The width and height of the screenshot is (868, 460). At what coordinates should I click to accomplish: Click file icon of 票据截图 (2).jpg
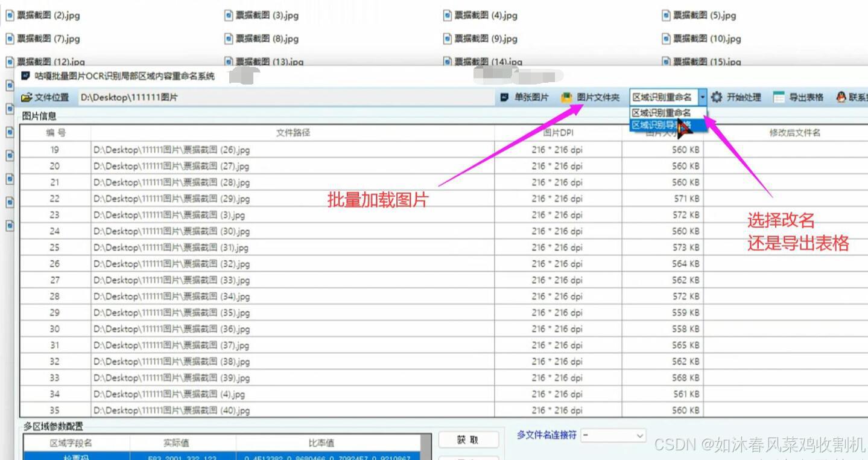pyautogui.click(x=10, y=16)
